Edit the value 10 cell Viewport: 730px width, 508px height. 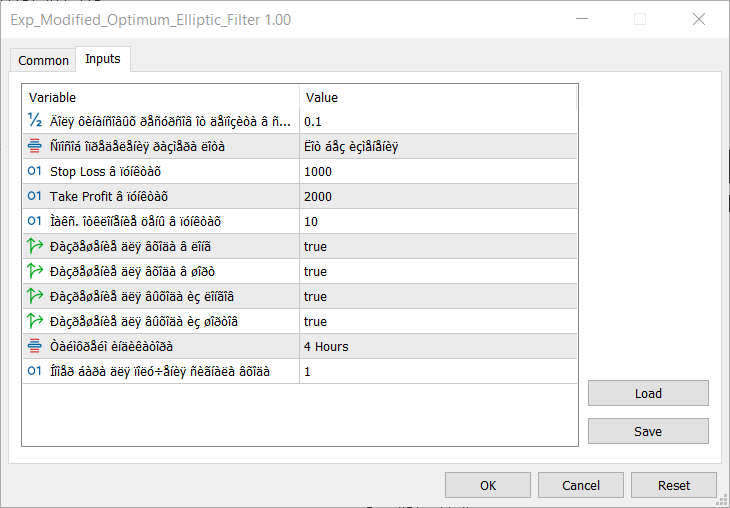(x=438, y=222)
